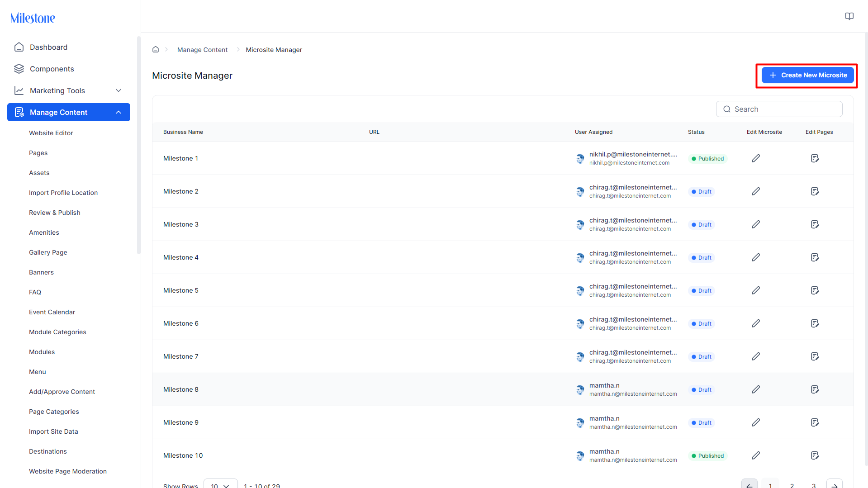Expand the Marketing Tools chevron

click(119, 90)
